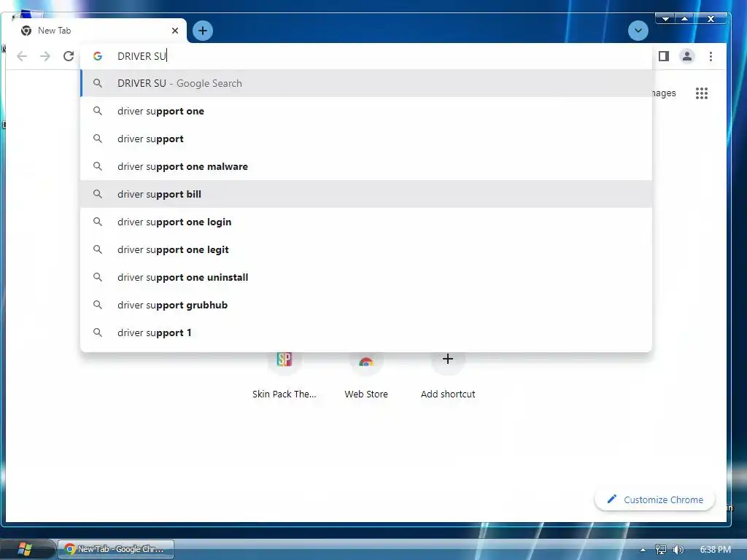Screen dimensions: 747x560
Task: Choose 'driver support grubhub' suggestion
Action: pyautogui.click(x=366, y=305)
